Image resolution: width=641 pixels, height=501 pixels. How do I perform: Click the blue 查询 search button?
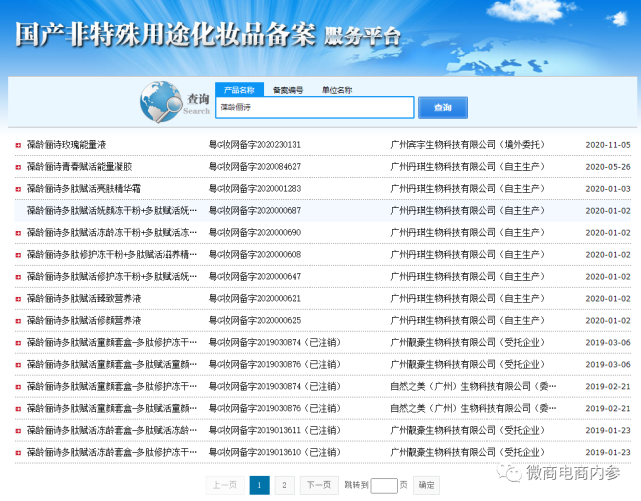(x=443, y=107)
